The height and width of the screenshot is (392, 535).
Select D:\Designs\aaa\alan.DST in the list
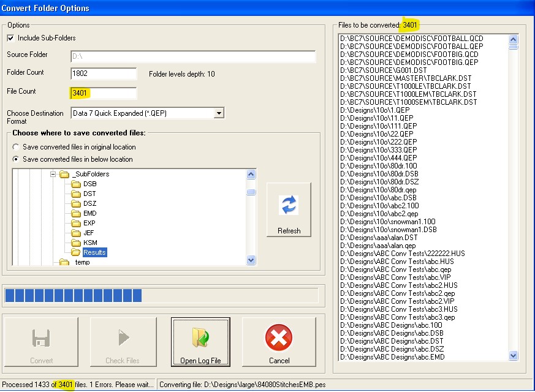(379, 238)
